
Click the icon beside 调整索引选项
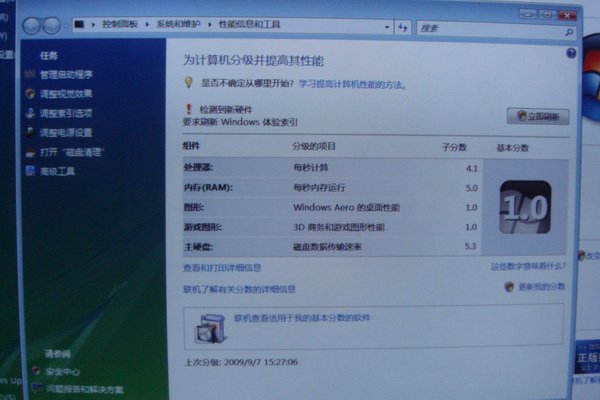30,113
